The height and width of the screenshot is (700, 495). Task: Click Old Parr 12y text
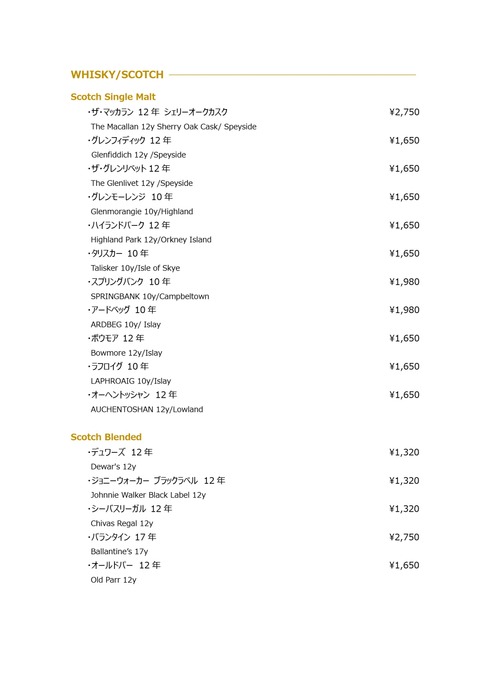[x=113, y=580]
